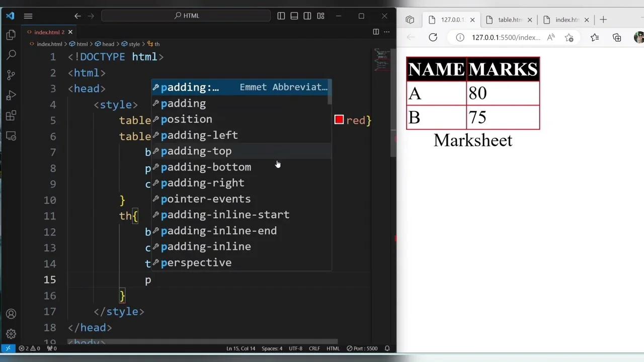Open the Collections icon in the browser toolbar
This screenshot has width=644, height=362.
pyautogui.click(x=617, y=38)
